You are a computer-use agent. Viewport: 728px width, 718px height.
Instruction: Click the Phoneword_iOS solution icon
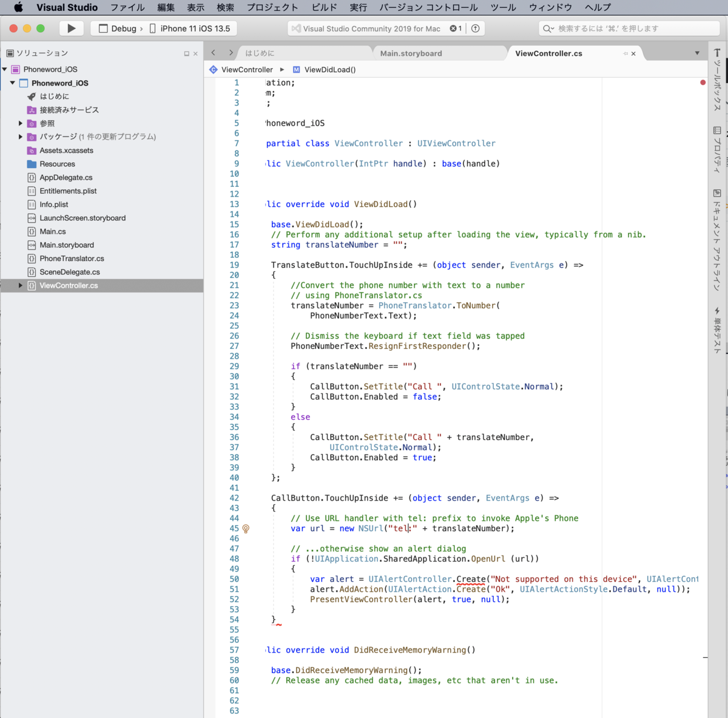(16, 69)
